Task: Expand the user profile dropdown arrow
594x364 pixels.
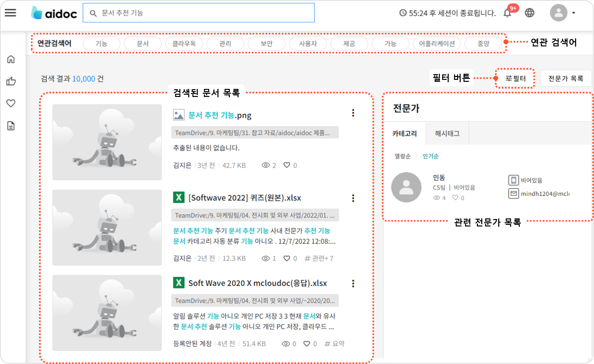Action: point(573,13)
